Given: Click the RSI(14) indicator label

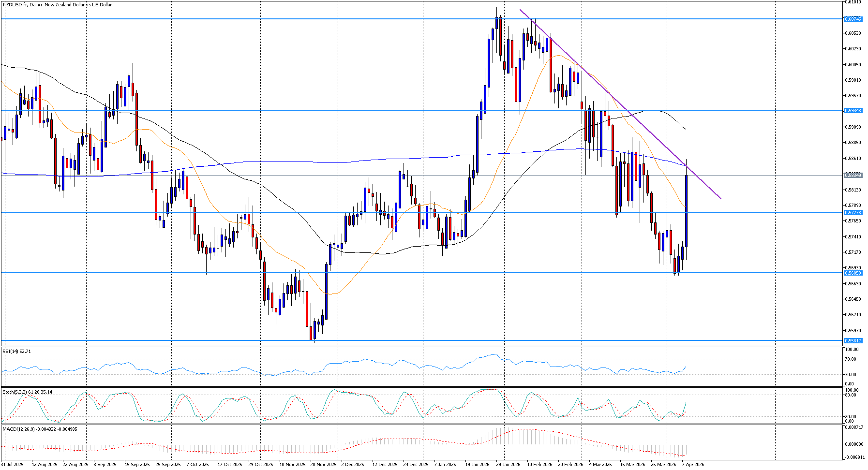Looking at the screenshot, I should [16, 352].
